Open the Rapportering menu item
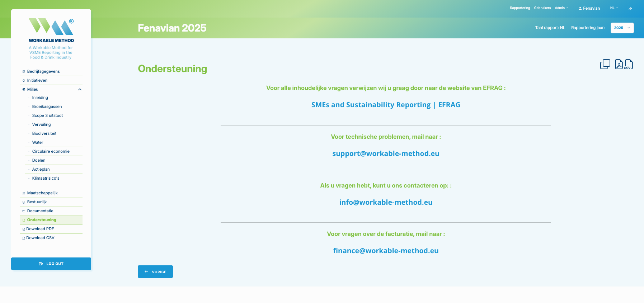The image size is (644, 303). click(520, 8)
